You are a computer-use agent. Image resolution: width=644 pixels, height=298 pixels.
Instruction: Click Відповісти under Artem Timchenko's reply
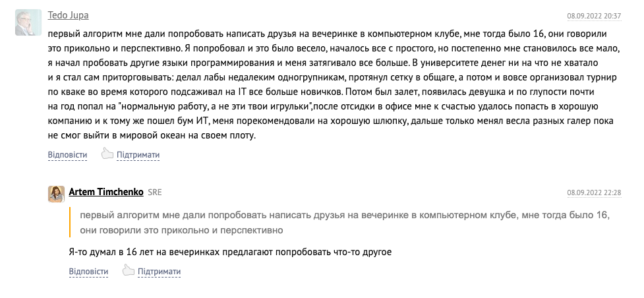tap(88, 272)
